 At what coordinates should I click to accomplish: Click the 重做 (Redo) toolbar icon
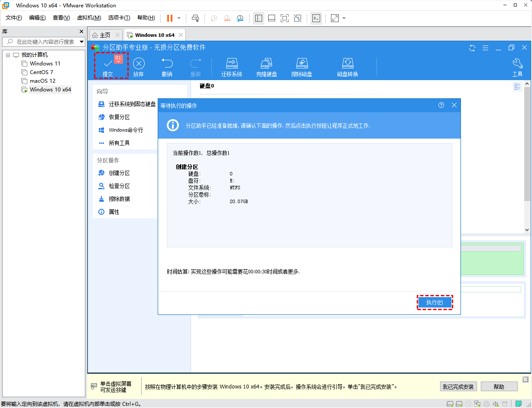195,63
